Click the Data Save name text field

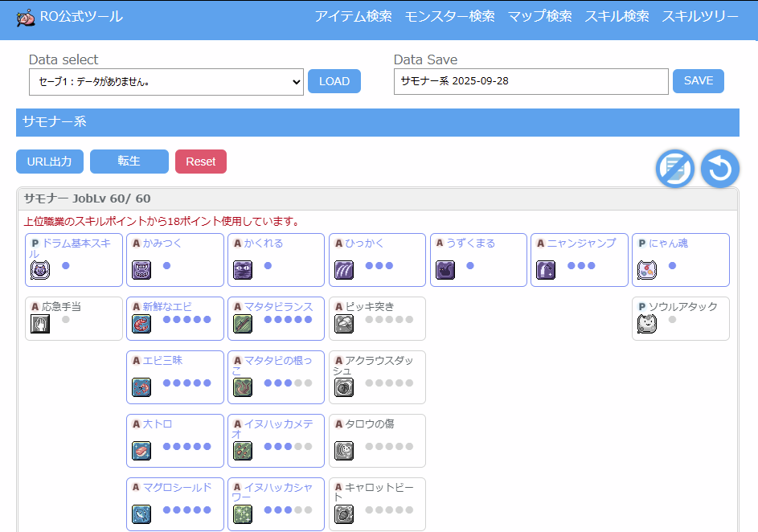point(531,81)
